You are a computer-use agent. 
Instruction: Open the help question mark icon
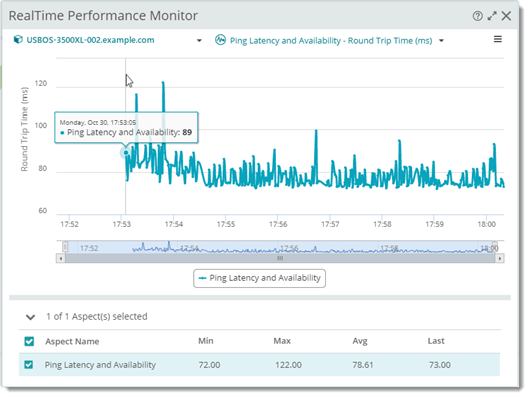pos(477,16)
